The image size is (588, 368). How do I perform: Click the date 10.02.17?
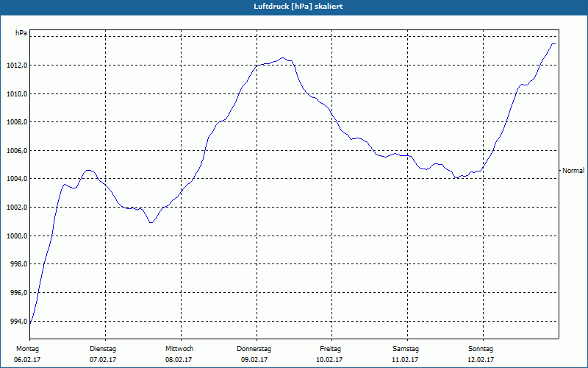(329, 360)
